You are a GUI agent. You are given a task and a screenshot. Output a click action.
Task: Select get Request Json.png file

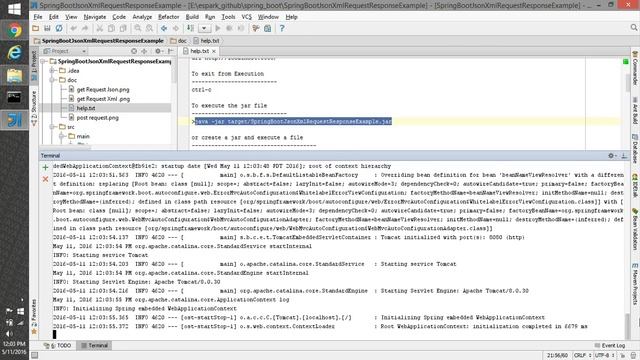[x=103, y=89]
